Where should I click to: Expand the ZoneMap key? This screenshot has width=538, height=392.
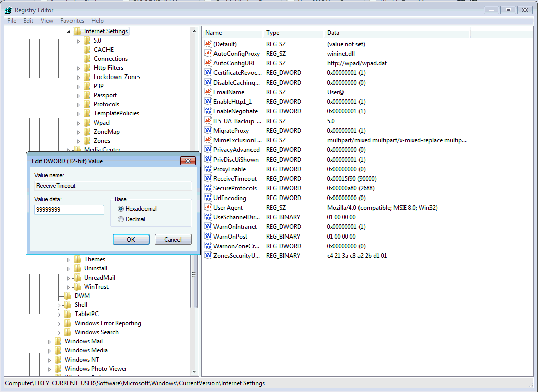click(x=78, y=132)
